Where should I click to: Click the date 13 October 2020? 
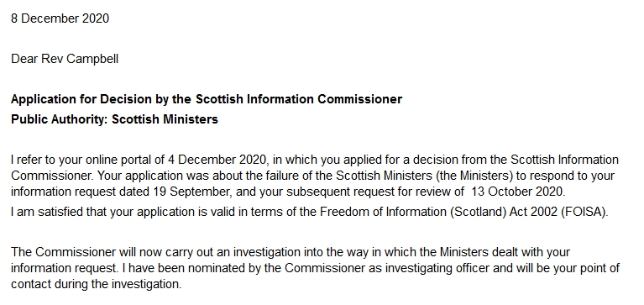click(517, 192)
